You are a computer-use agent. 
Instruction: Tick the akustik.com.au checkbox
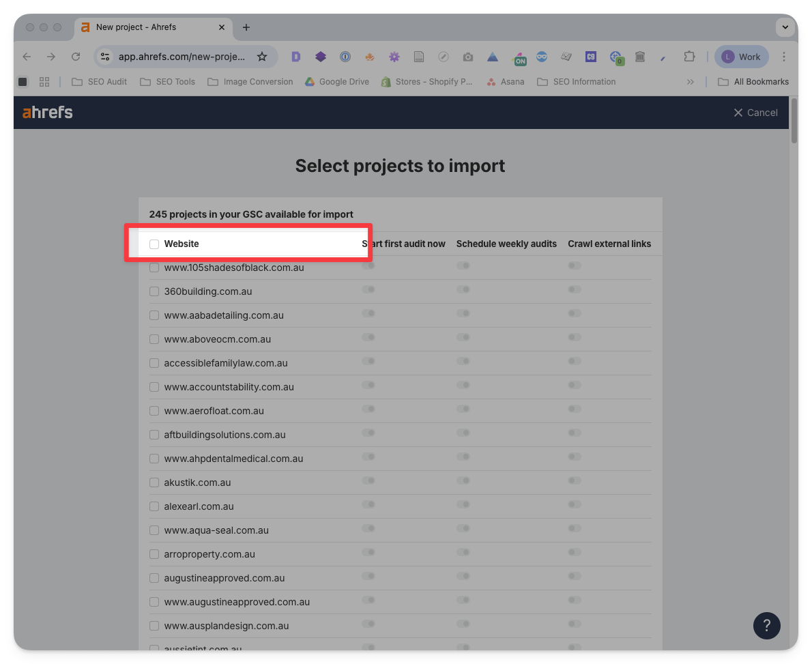tap(154, 482)
